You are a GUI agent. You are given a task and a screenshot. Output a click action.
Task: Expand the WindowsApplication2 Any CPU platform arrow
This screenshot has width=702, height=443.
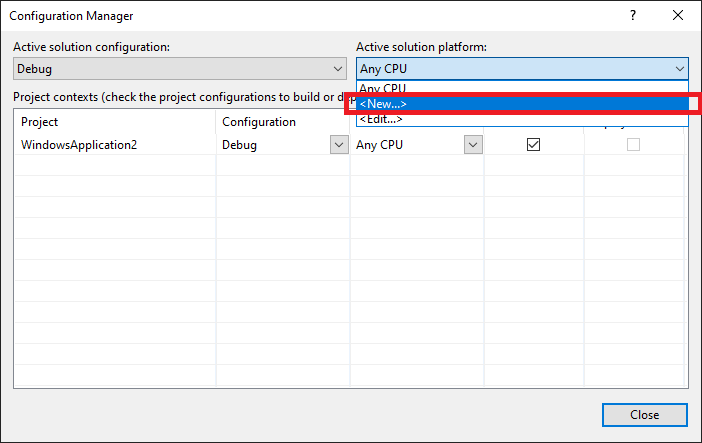[473, 145]
